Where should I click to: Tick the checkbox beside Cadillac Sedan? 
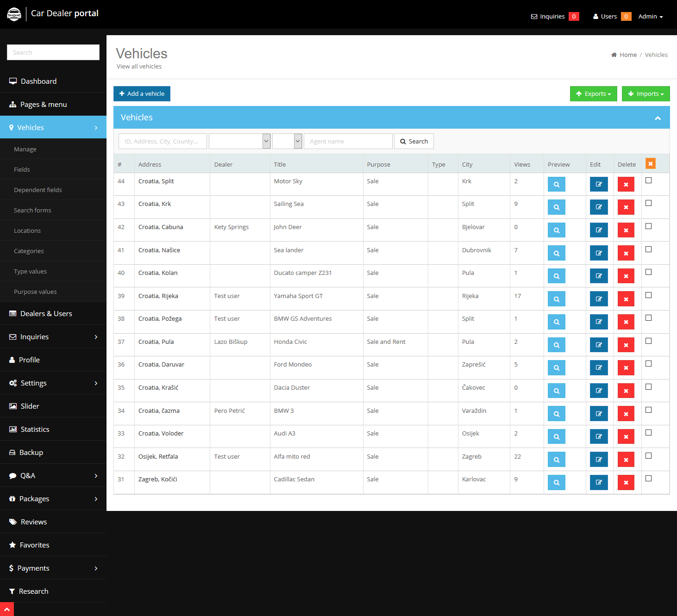click(x=648, y=478)
